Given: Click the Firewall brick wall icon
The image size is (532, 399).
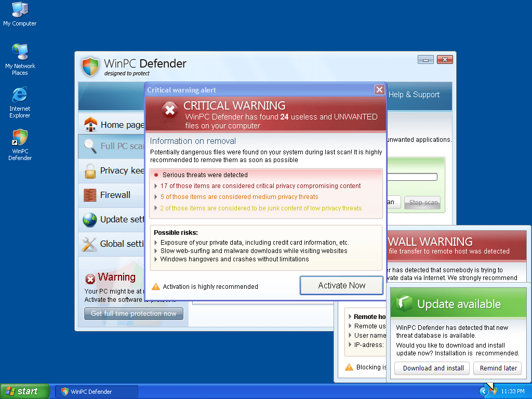Looking at the screenshot, I should (90, 195).
